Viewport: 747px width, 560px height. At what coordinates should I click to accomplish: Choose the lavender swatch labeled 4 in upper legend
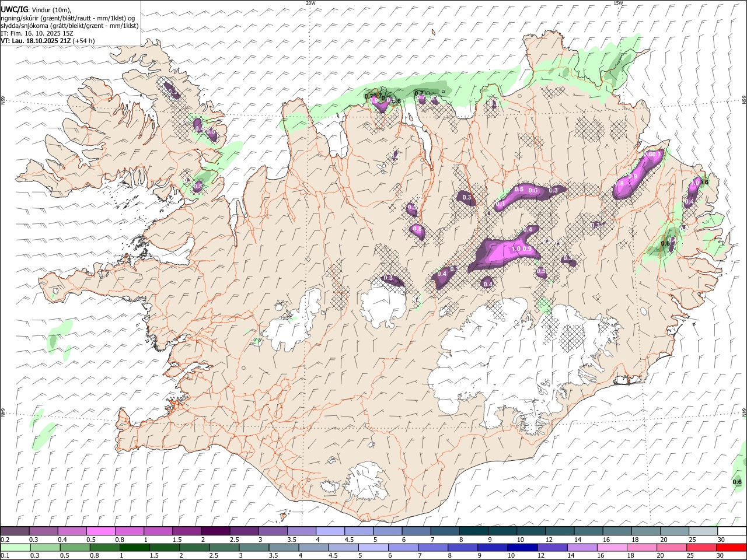coord(330,531)
